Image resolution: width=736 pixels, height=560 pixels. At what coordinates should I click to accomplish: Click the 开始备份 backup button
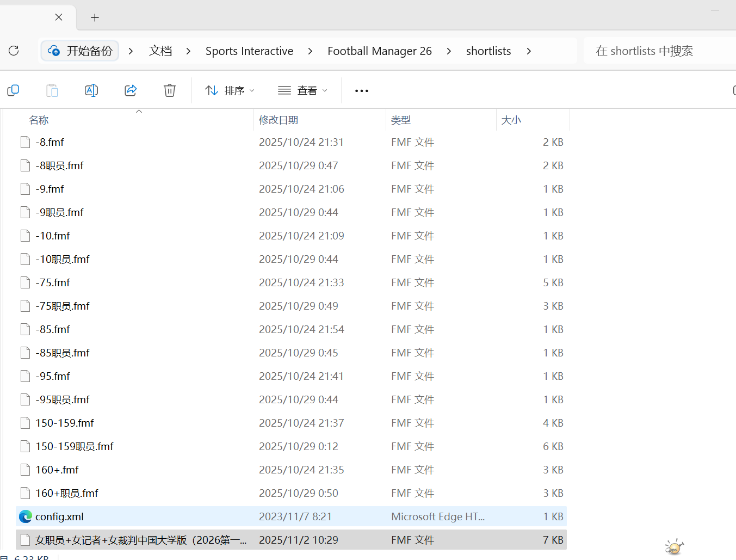[x=81, y=51]
